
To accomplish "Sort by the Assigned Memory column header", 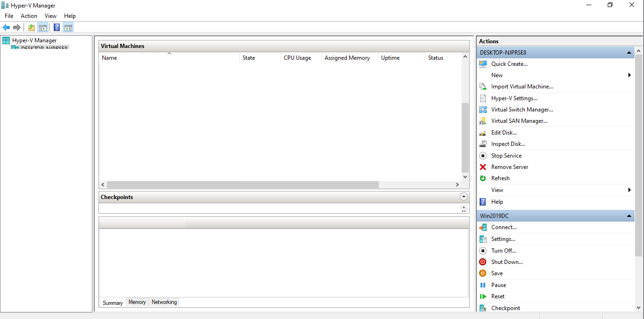I will click(x=350, y=58).
